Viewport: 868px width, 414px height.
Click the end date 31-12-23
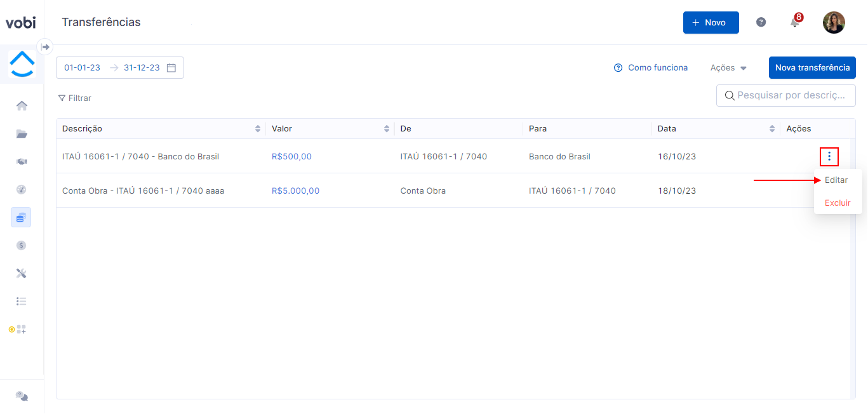click(x=142, y=67)
